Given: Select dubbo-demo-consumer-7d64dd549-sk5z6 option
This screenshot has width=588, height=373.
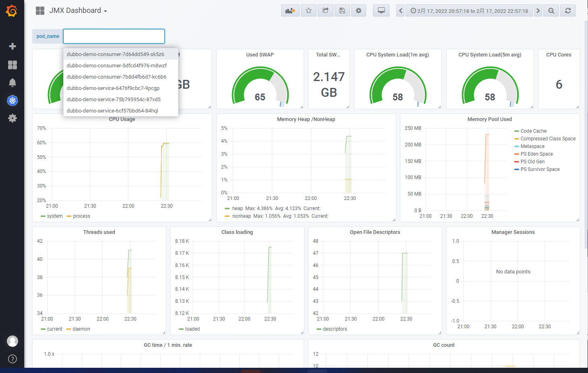Looking at the screenshot, I should [x=121, y=54].
